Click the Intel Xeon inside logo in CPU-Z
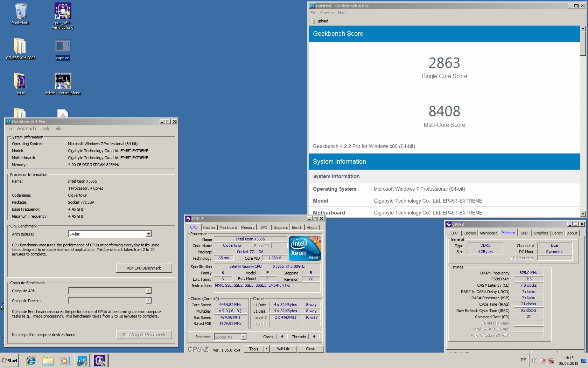This screenshot has width=588, height=368. point(304,248)
